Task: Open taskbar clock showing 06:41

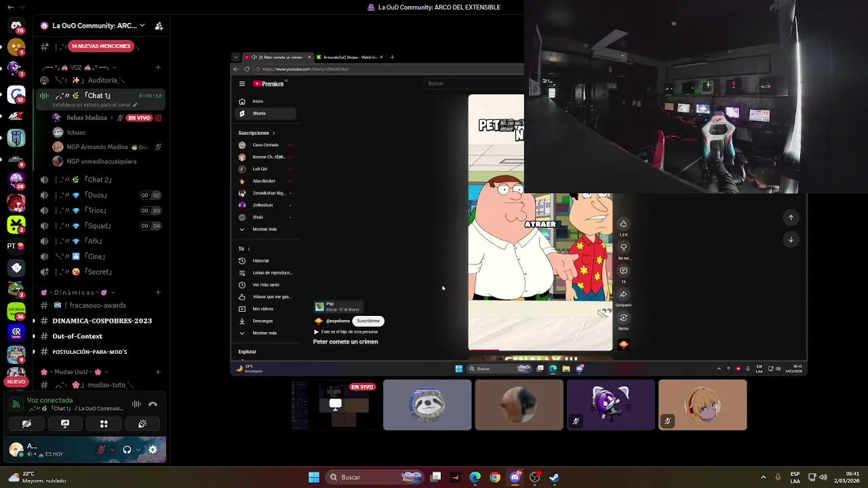Action: point(848,477)
